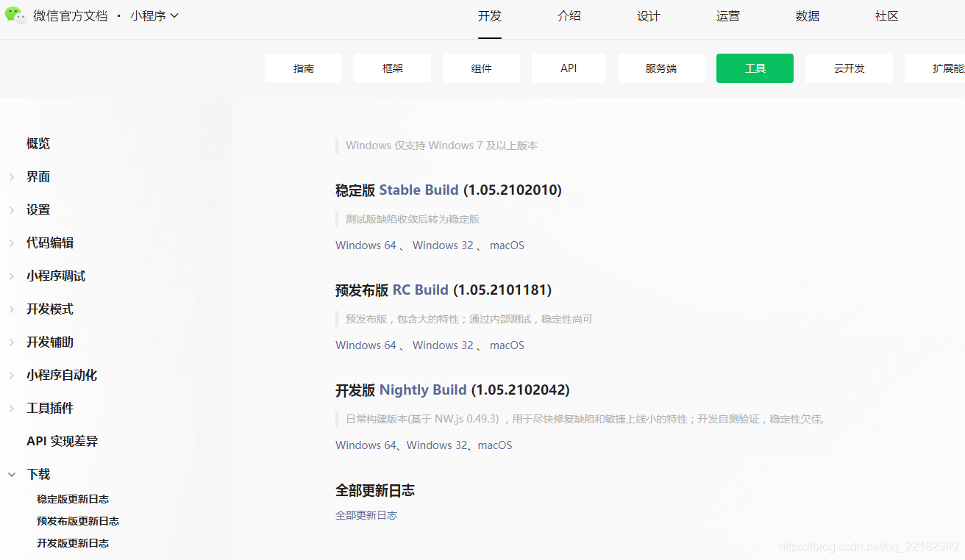
Task: Select the 开发 top navigation tab
Action: click(x=490, y=16)
